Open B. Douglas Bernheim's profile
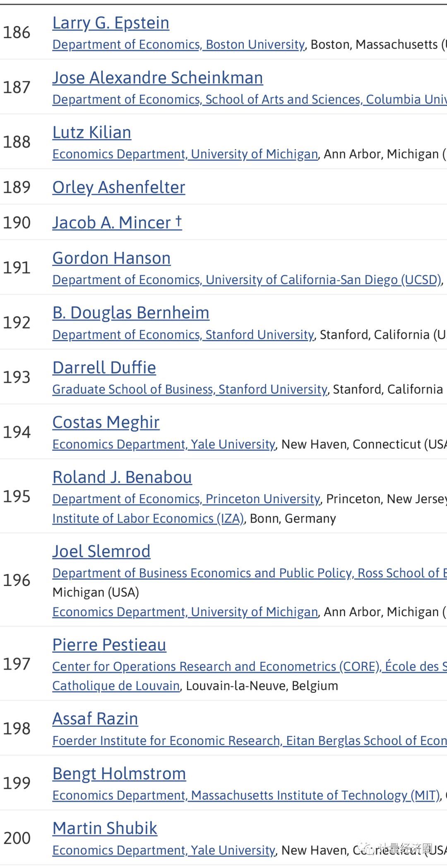Screen dimensions: 447x868 tap(130, 313)
